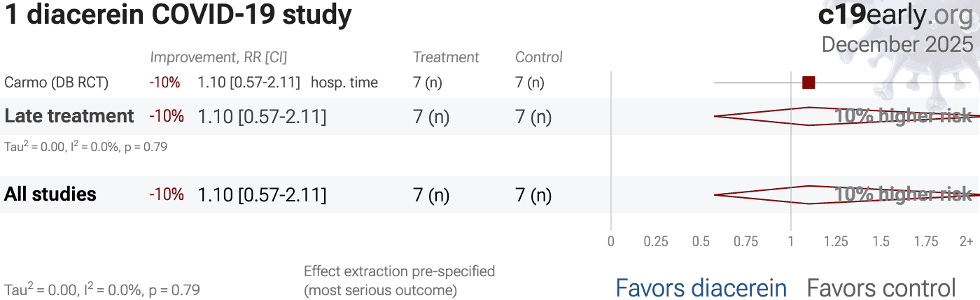
Task: Click the 0.5 tick on the axis
Action: tap(701, 242)
